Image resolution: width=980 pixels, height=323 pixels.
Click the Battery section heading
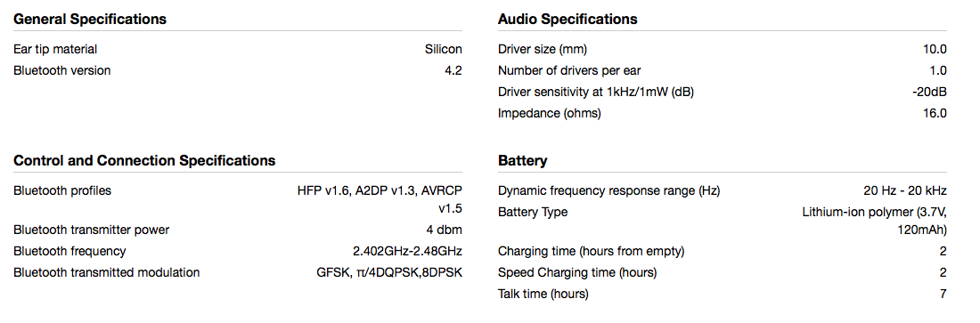(522, 160)
